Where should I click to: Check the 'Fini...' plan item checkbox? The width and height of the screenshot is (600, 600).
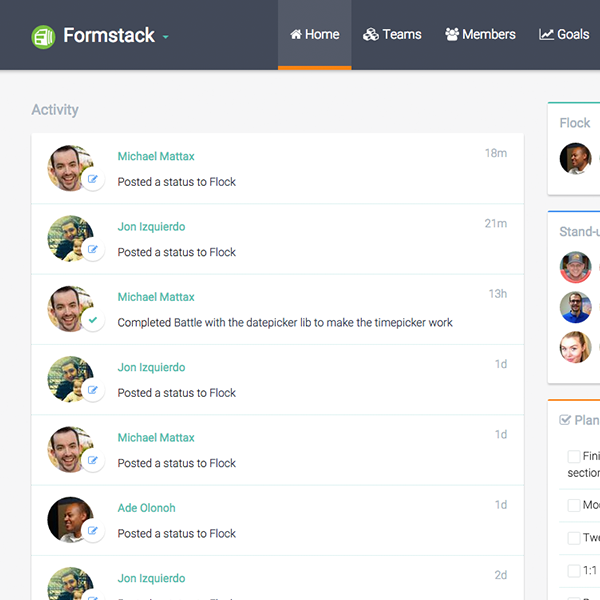point(574,457)
